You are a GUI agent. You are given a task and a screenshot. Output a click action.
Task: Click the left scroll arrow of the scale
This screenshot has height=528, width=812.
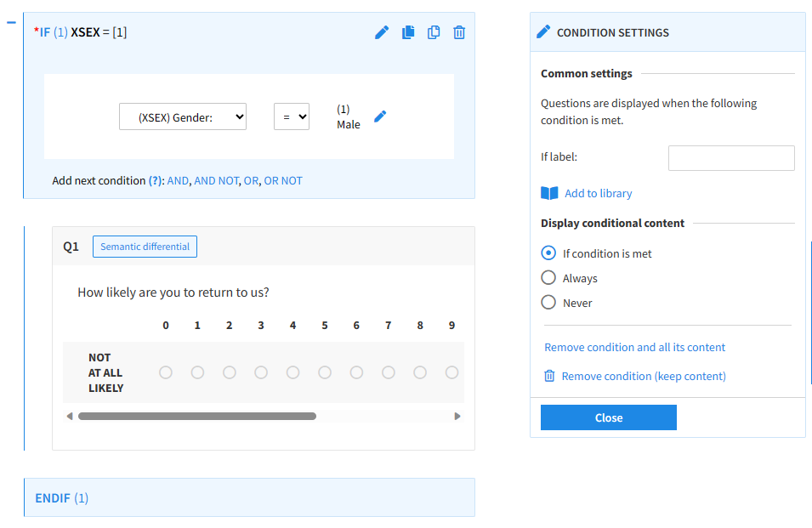pyautogui.click(x=70, y=416)
